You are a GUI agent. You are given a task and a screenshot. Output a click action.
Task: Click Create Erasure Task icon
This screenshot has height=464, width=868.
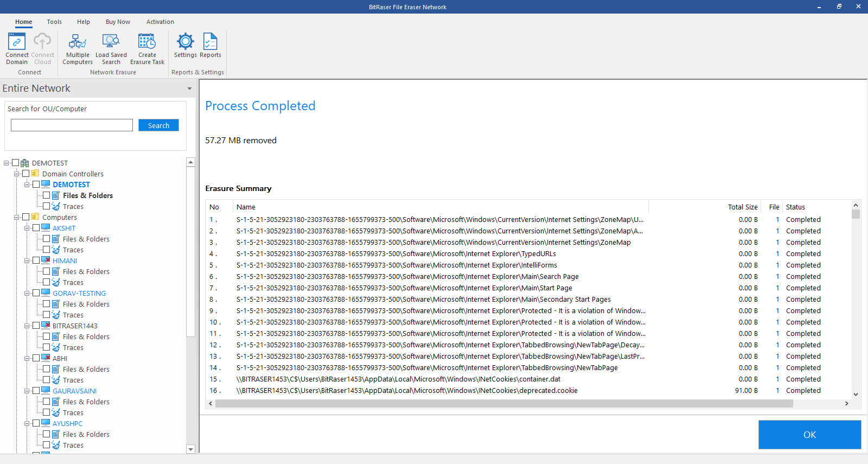click(x=147, y=41)
